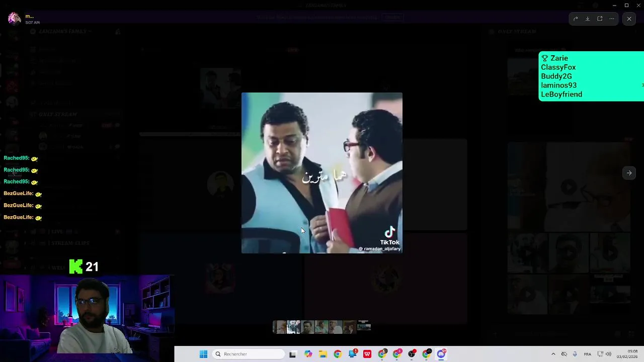The height and width of the screenshot is (362, 644).
Task: Open Chrome with the pink 'b' profile badge
Action: click(x=397, y=354)
